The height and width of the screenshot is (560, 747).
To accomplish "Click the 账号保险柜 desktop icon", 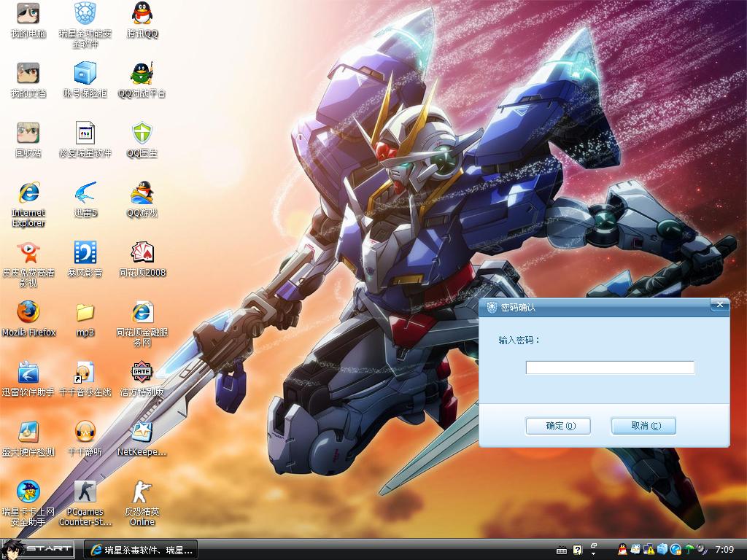I will click(x=85, y=74).
